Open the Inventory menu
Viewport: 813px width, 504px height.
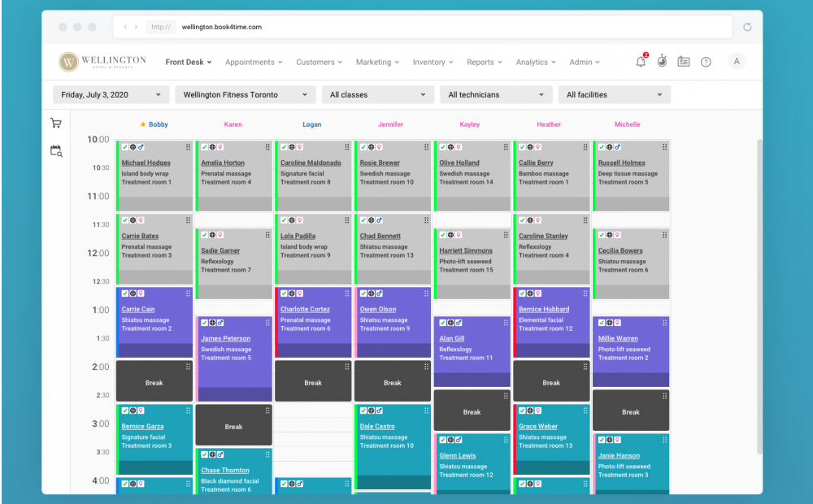(x=433, y=62)
